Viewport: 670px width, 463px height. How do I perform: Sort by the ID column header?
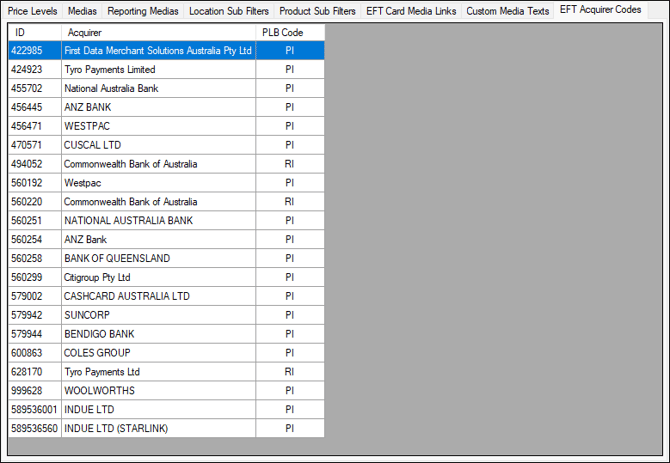tap(35, 32)
